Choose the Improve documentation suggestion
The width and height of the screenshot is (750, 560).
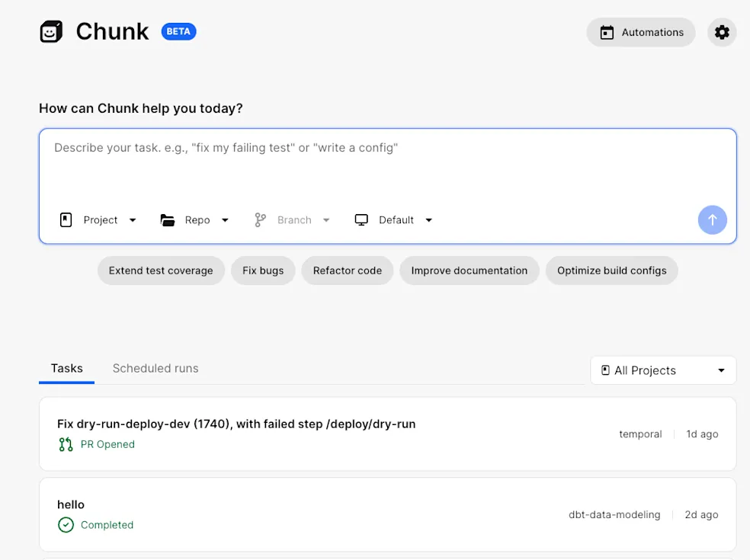pyautogui.click(x=470, y=270)
